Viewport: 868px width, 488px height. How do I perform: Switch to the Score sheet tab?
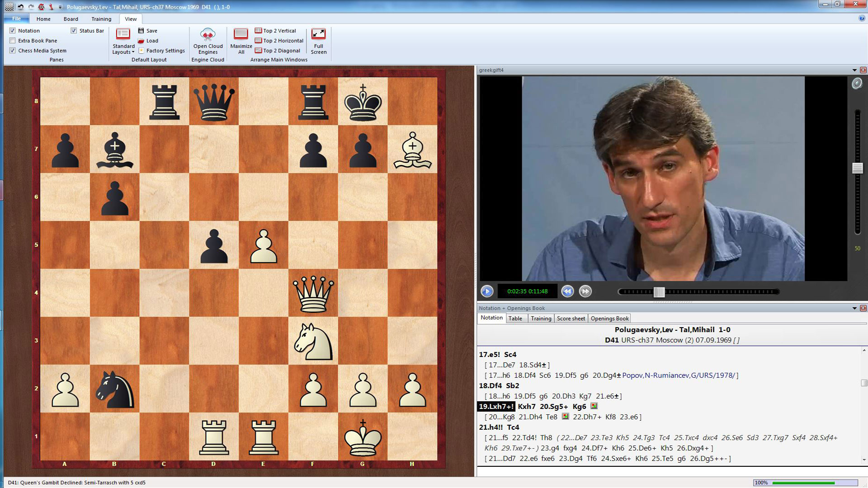coord(571,318)
